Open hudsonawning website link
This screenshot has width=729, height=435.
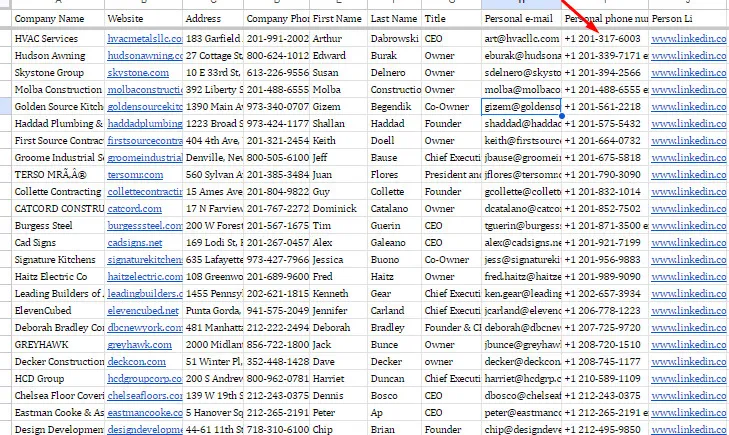pos(145,56)
